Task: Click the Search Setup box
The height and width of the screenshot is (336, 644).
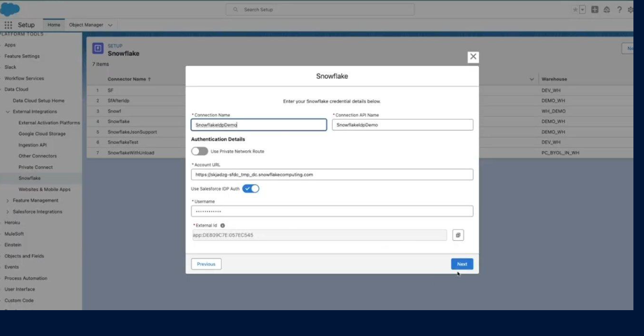Action: [320, 9]
